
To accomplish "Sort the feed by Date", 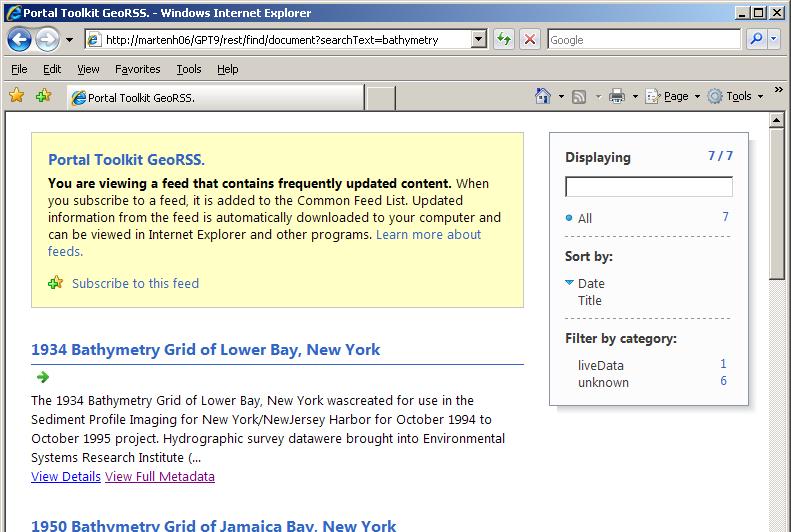I will pyautogui.click(x=591, y=283).
